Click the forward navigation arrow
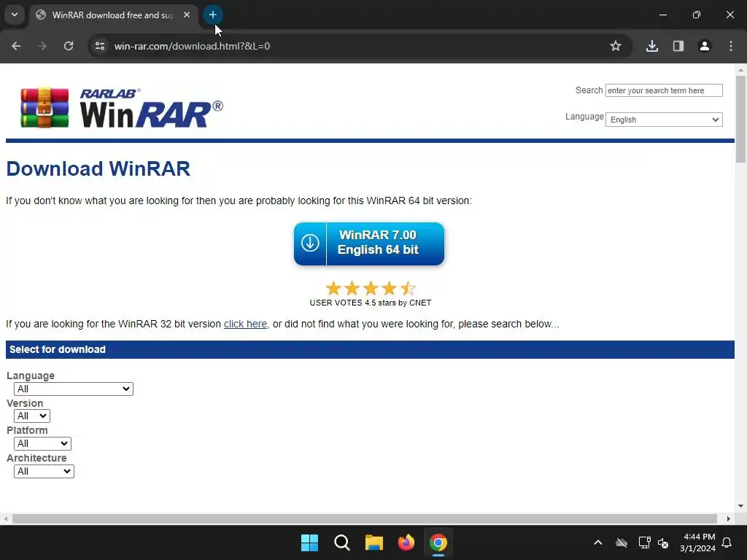 click(42, 46)
